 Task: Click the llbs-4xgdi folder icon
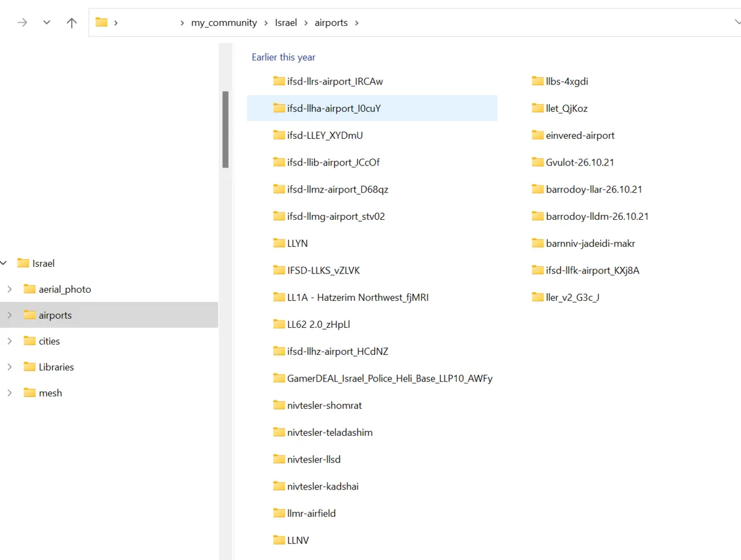click(x=538, y=81)
